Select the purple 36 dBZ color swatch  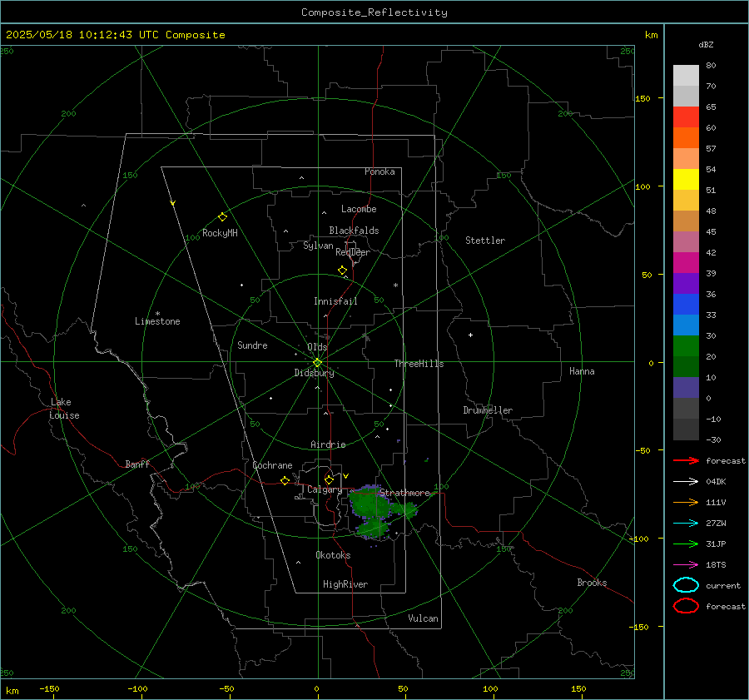tap(686, 283)
